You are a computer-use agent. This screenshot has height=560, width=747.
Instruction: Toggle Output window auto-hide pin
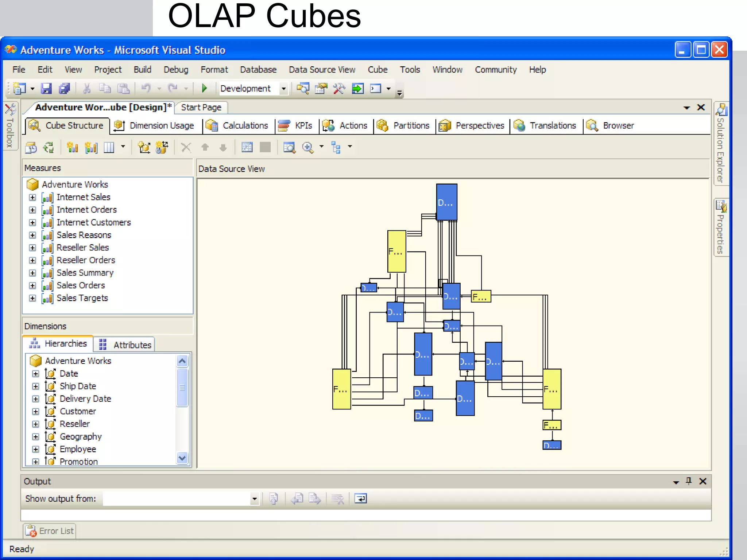pyautogui.click(x=689, y=481)
